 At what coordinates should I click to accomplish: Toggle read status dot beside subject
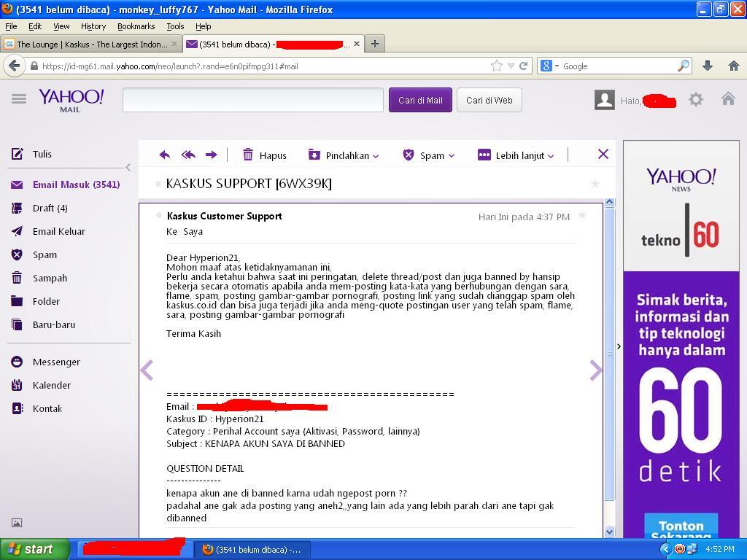[158, 184]
